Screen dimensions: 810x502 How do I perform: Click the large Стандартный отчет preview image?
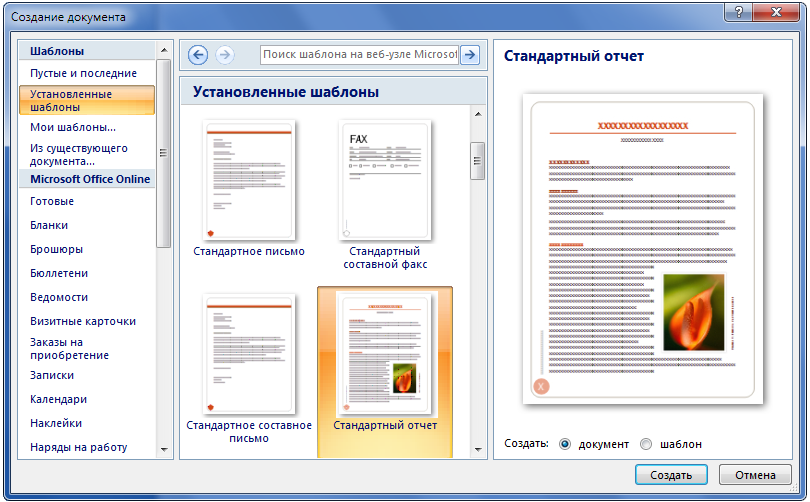click(x=643, y=249)
